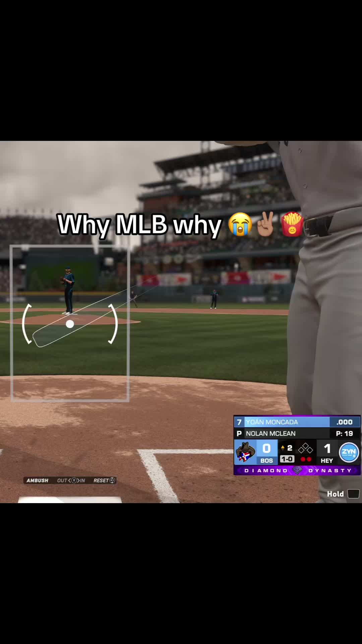Click the white PCI center dot

(x=70, y=324)
